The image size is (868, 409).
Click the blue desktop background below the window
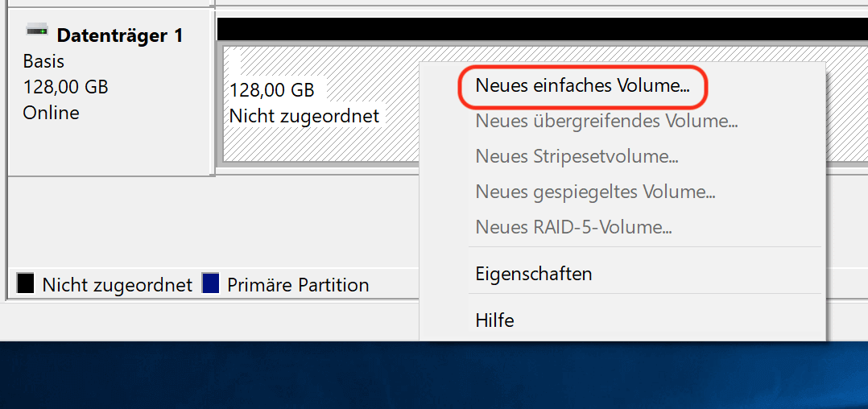434,376
